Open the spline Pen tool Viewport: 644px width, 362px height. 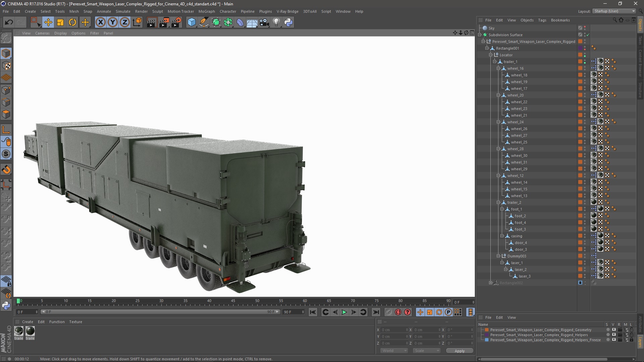[x=204, y=22]
